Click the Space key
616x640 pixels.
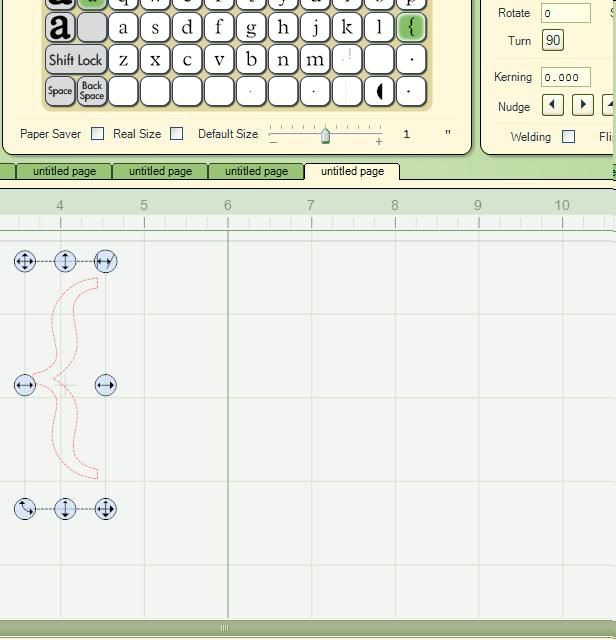60,91
